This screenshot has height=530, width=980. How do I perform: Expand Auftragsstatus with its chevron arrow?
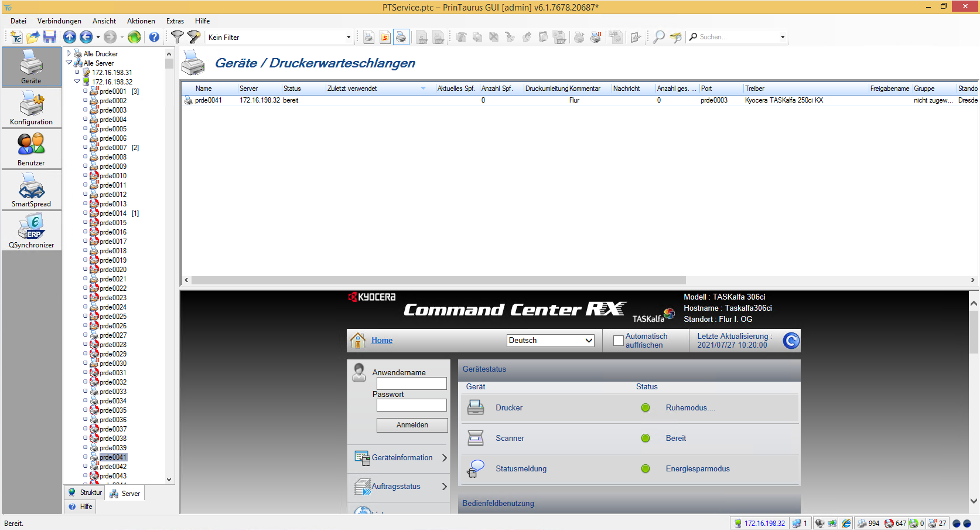(x=445, y=487)
